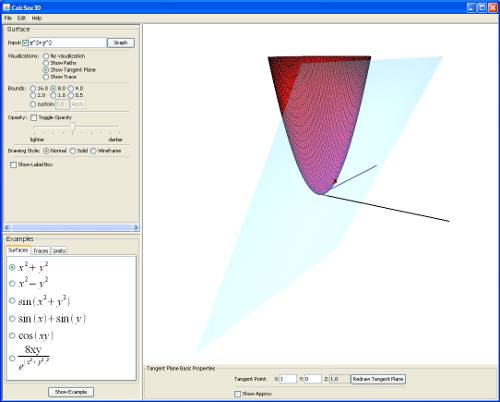The width and height of the screenshot is (500, 402).
Task: Open the File menu
Action: (x=8, y=18)
